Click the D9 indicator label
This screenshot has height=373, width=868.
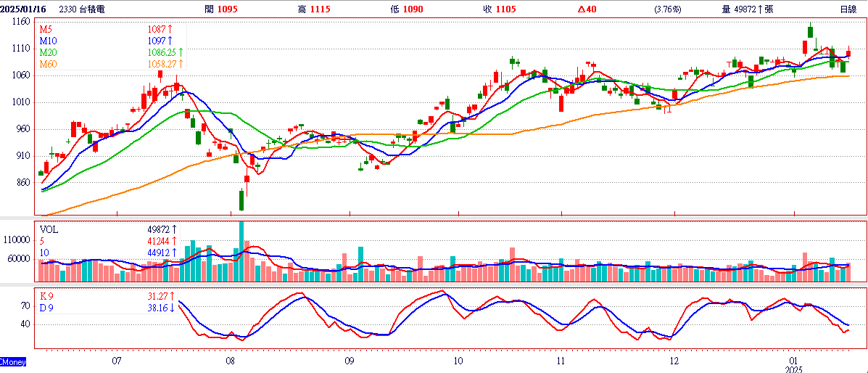click(46, 308)
